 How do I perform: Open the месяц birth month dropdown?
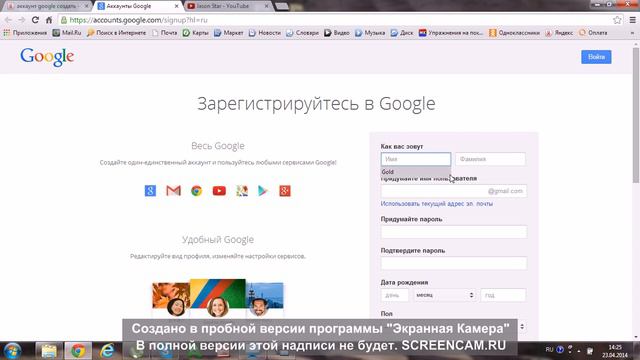(444, 295)
